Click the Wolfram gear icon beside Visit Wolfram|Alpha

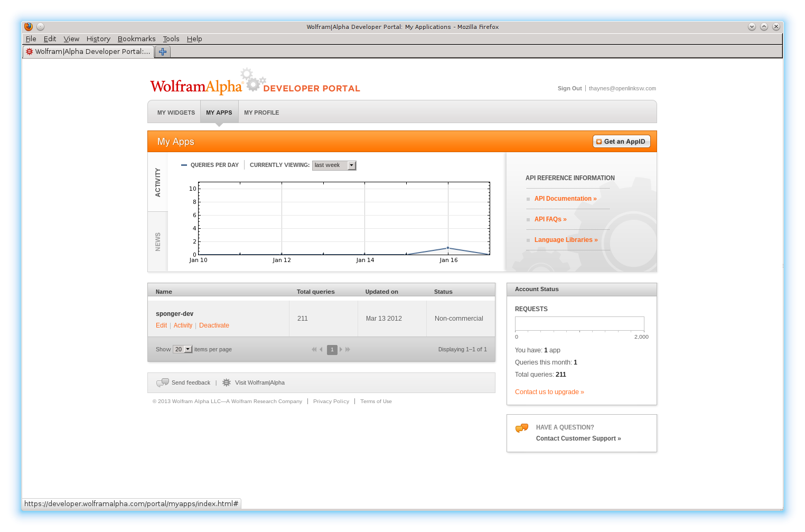pos(227,382)
